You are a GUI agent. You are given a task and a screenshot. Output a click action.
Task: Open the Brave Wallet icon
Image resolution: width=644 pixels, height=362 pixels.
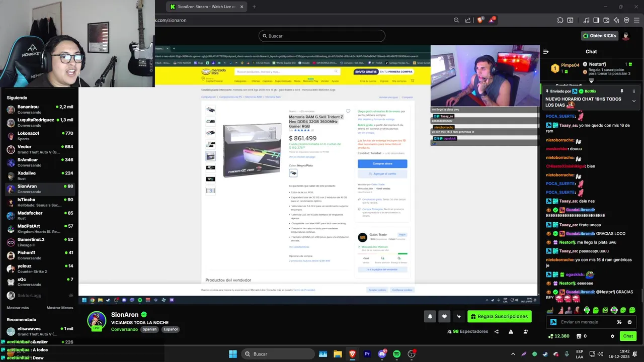606,20
